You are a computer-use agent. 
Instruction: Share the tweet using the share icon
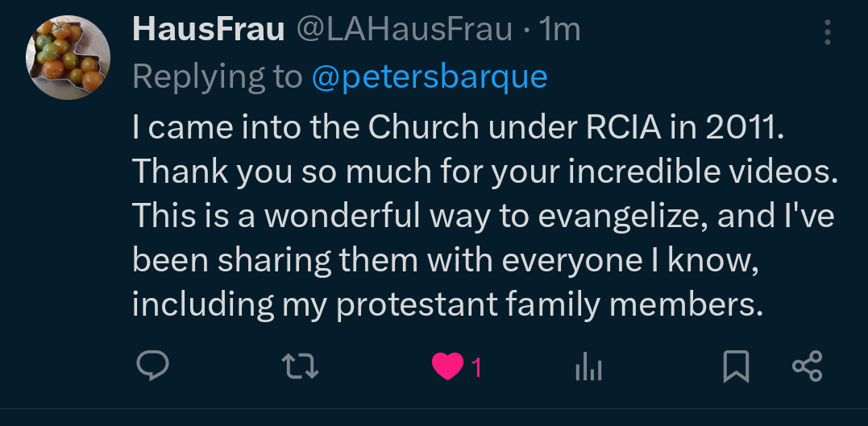(807, 366)
